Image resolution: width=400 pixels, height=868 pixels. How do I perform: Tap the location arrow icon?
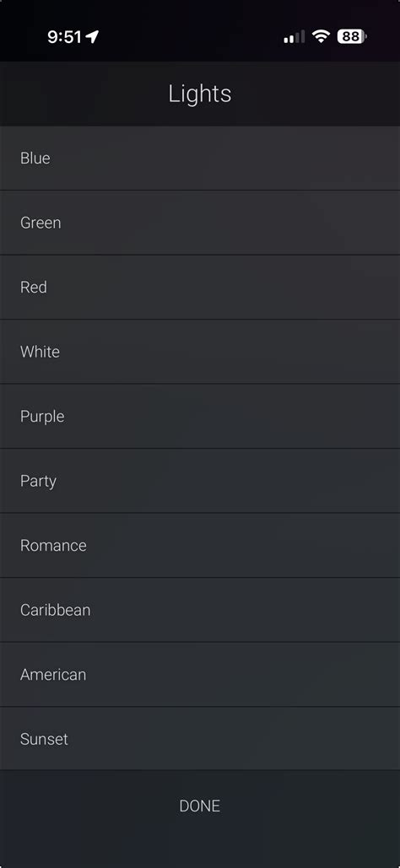pyautogui.click(x=93, y=37)
